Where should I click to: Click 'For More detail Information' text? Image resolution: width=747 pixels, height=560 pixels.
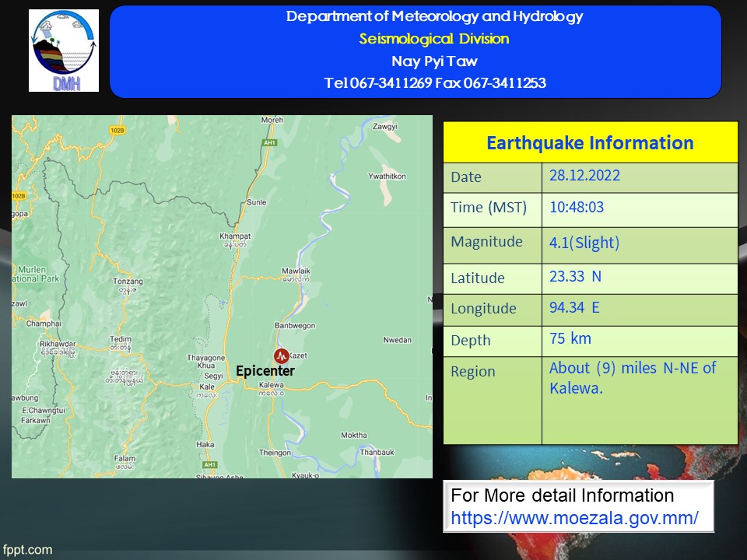[x=562, y=495]
